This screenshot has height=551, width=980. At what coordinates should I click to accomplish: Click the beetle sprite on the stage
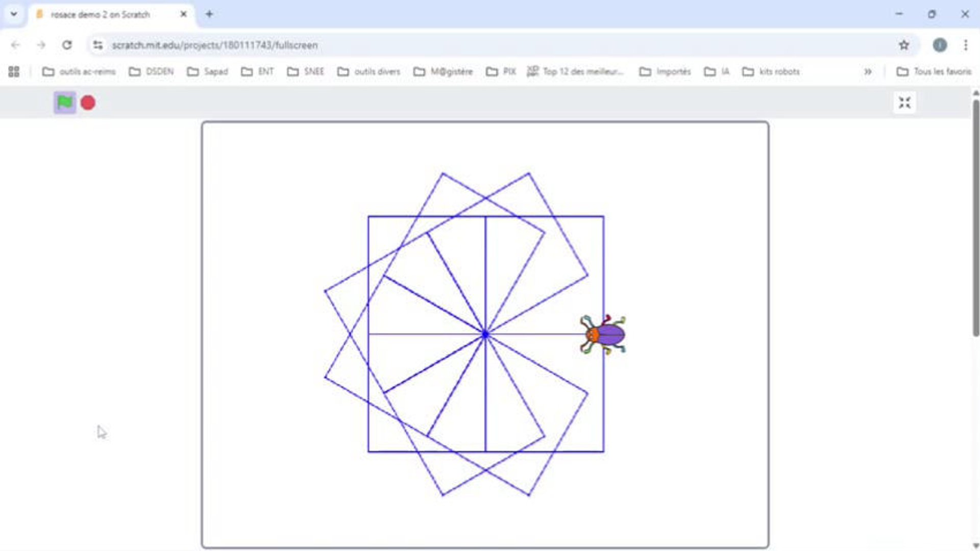[603, 335]
